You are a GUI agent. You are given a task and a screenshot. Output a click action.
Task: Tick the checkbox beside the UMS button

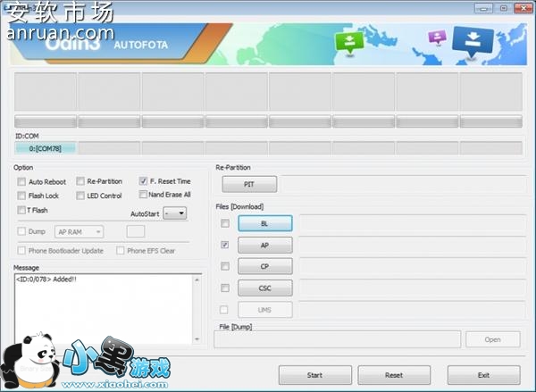click(x=224, y=310)
